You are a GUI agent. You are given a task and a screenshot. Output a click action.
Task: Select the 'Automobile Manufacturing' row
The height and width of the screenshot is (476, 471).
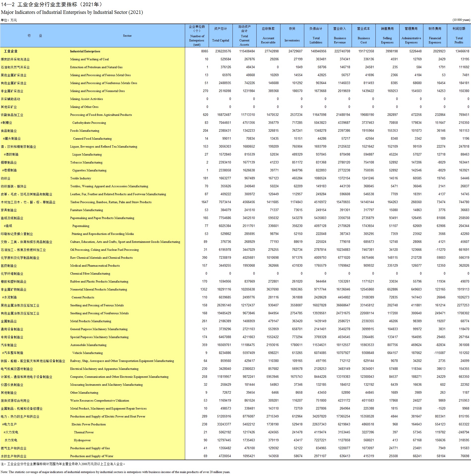[88, 345]
